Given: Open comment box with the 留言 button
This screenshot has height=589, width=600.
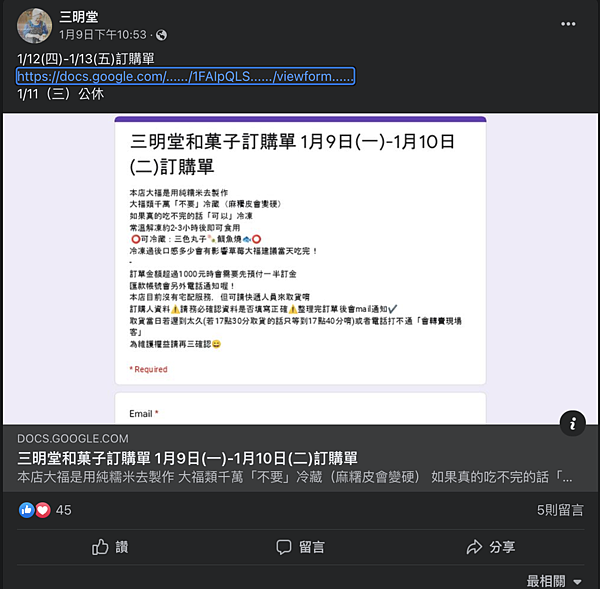Looking at the screenshot, I should point(300,547).
